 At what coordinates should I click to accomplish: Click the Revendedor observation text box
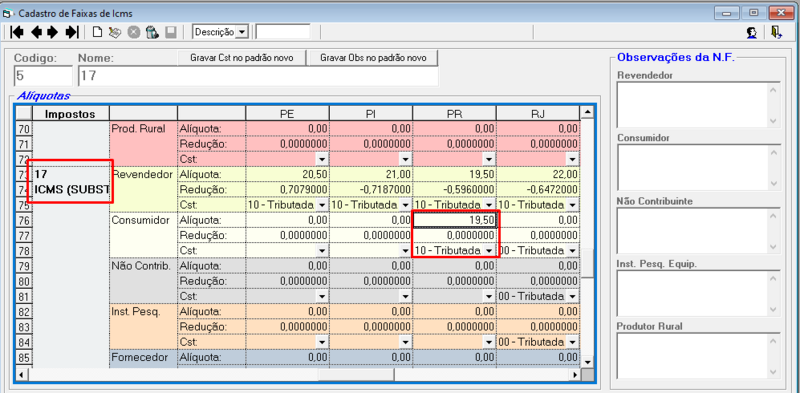[x=698, y=105]
